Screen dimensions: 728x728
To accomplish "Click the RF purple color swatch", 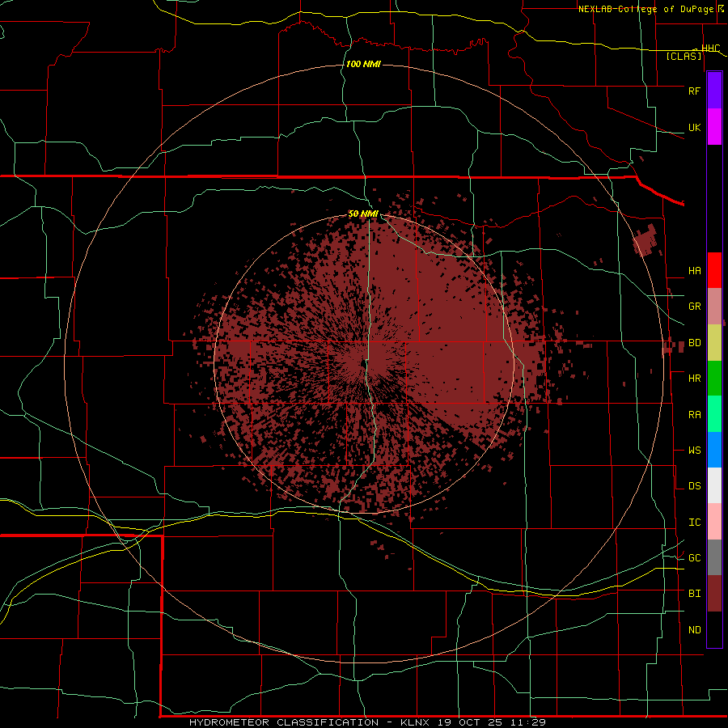I will point(714,91).
